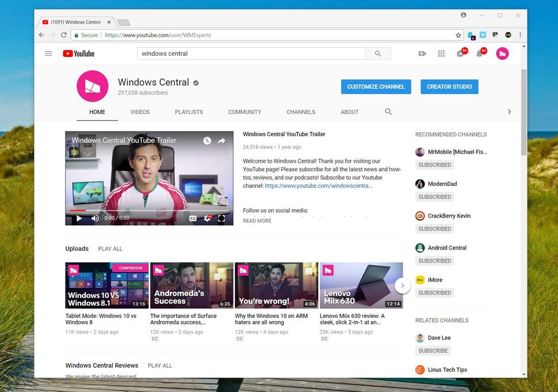Expand hidden channel tabs with the right chevron
Viewport: 558px width, 392px height.
click(510, 112)
